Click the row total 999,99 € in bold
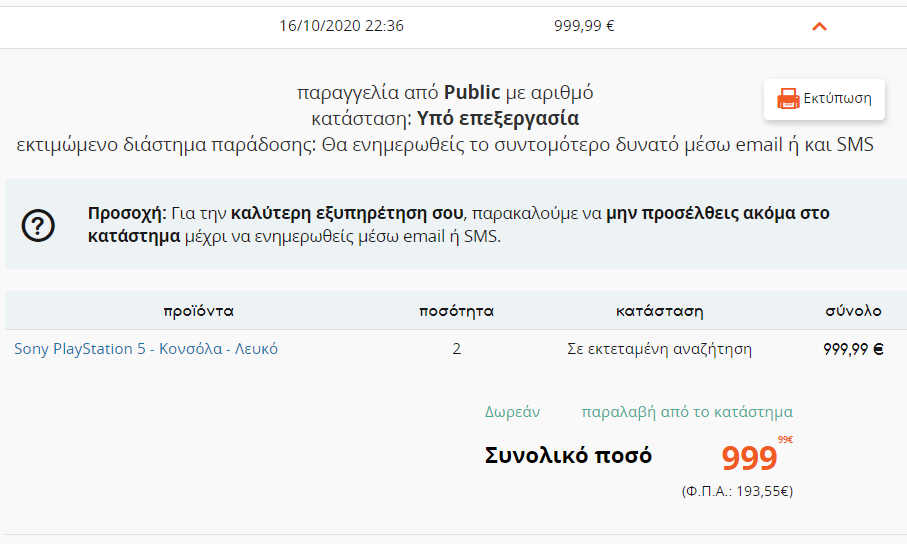This screenshot has height=544, width=907. point(853,349)
